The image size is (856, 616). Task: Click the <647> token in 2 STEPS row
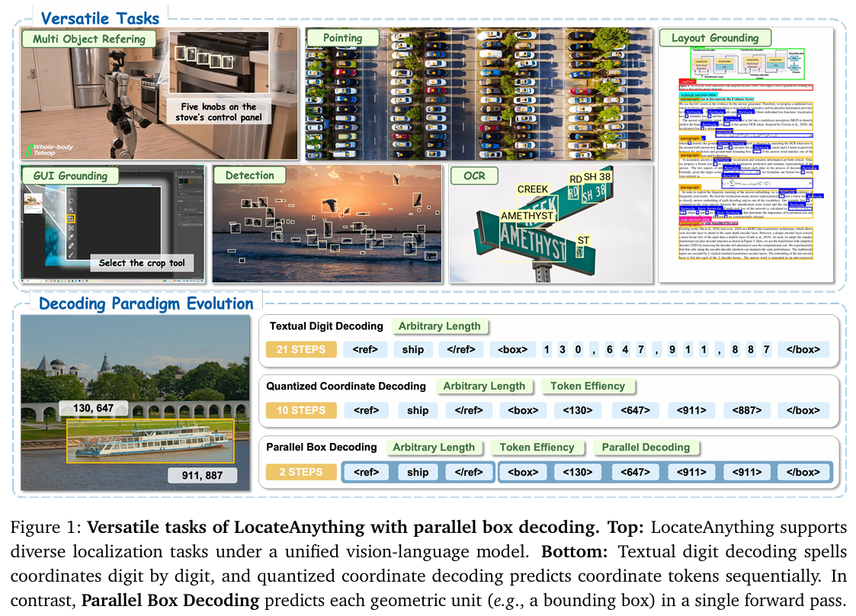pyautogui.click(x=635, y=472)
